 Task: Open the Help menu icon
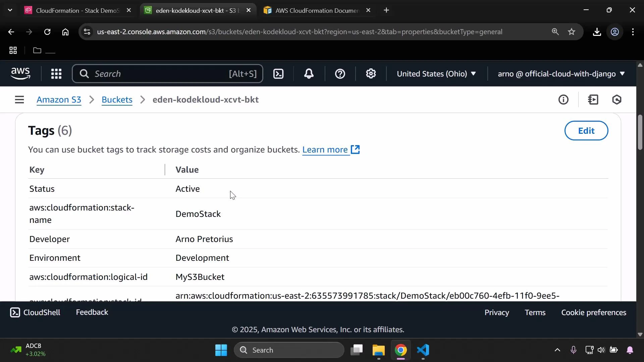pyautogui.click(x=340, y=74)
